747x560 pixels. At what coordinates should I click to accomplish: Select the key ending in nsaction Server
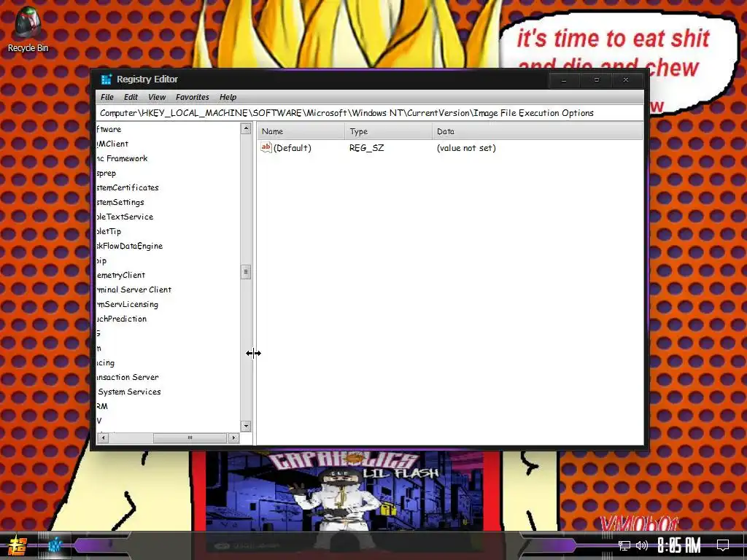[x=128, y=377]
